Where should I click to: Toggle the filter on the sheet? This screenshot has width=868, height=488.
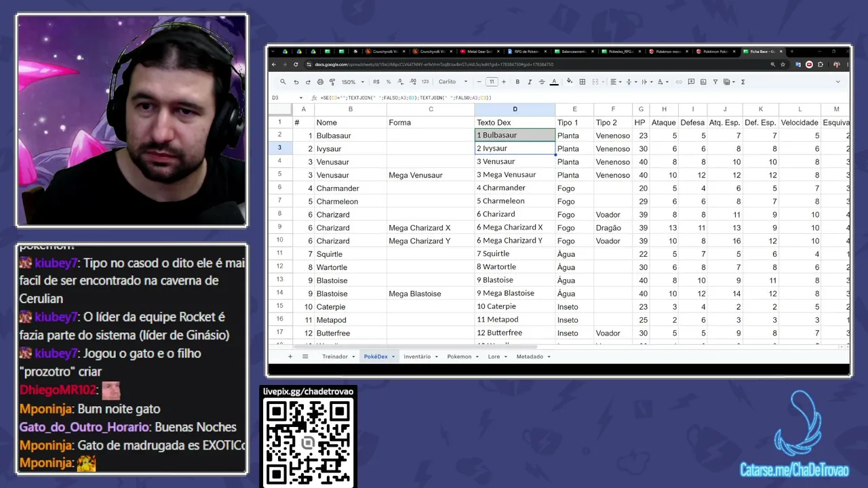tap(716, 82)
